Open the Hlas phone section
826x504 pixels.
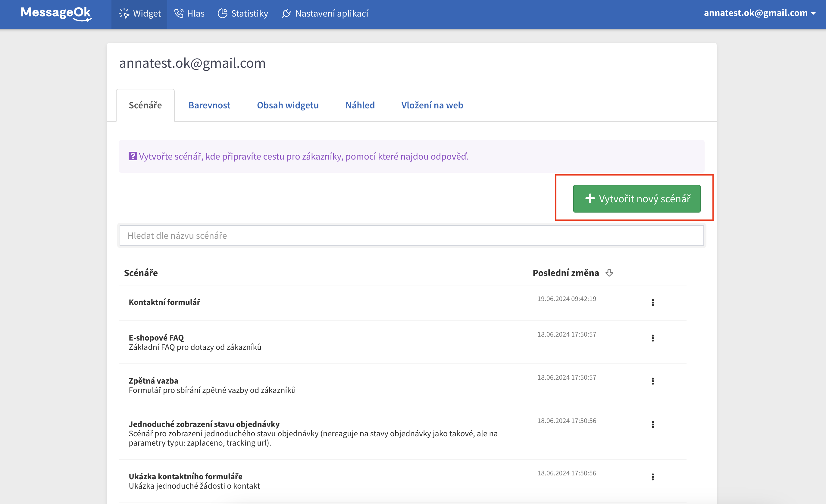pos(189,14)
